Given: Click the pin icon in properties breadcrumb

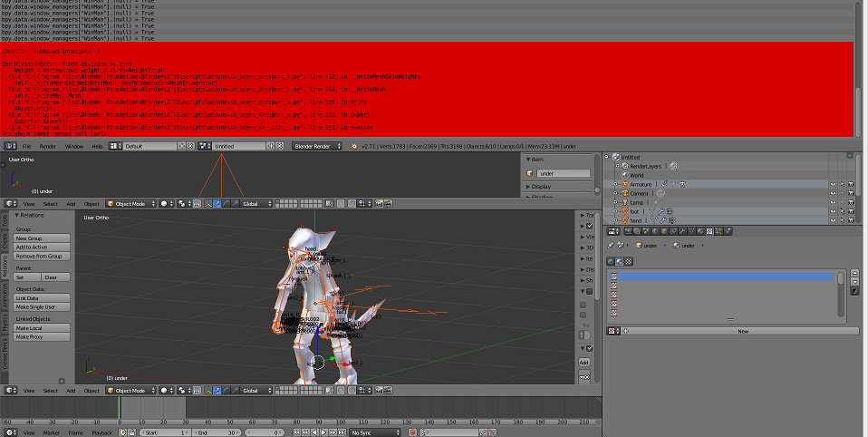Looking at the screenshot, I should (612, 246).
